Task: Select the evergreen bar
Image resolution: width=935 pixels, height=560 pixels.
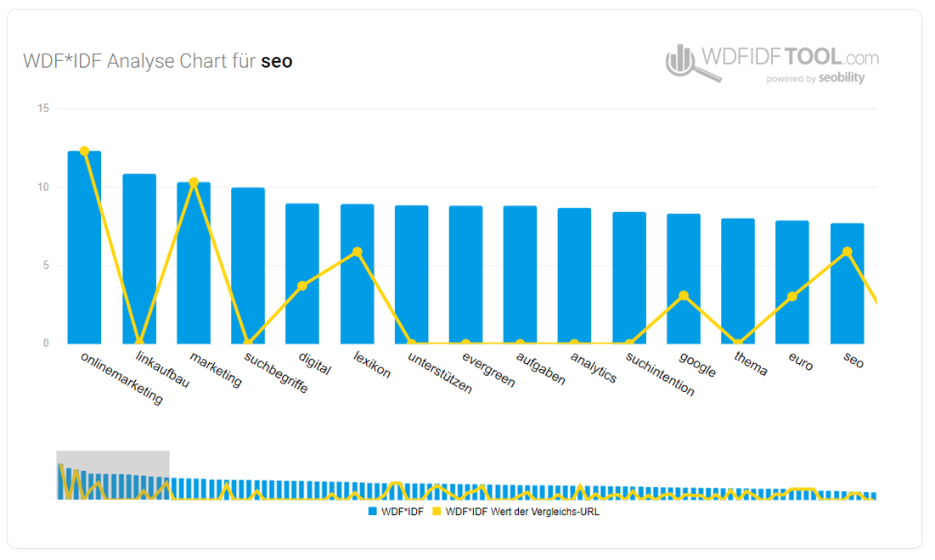Action: click(465, 275)
